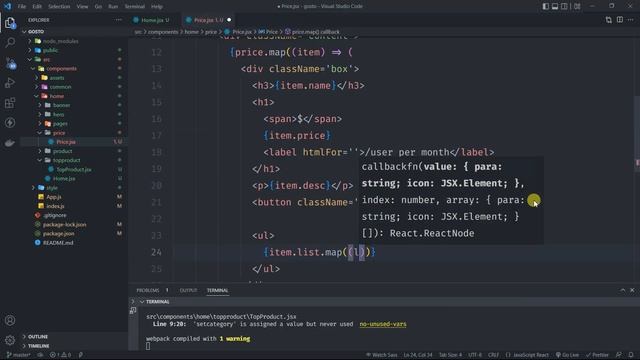This screenshot has width=640, height=360.
Task: Open Customize Layout icon in title bar
Action: tap(577, 6)
